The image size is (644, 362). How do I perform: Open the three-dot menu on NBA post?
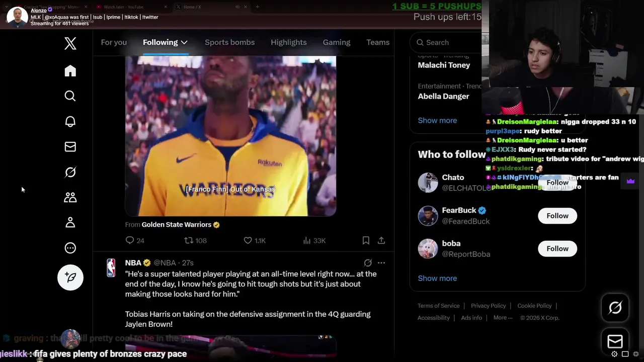pyautogui.click(x=381, y=262)
